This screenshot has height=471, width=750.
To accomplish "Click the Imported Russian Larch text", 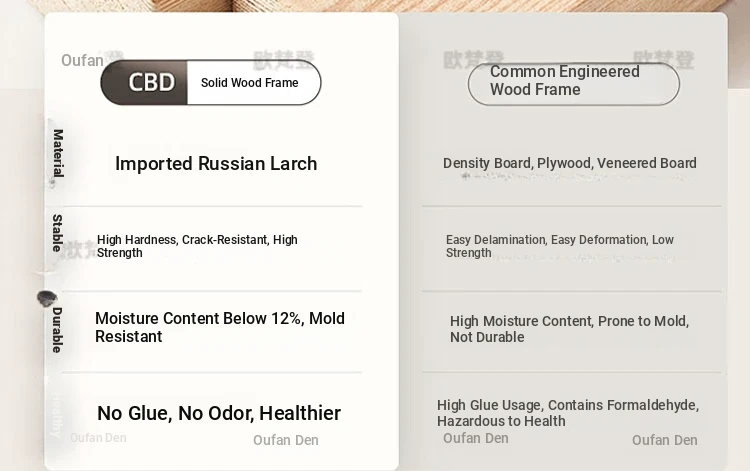I will click(216, 164).
